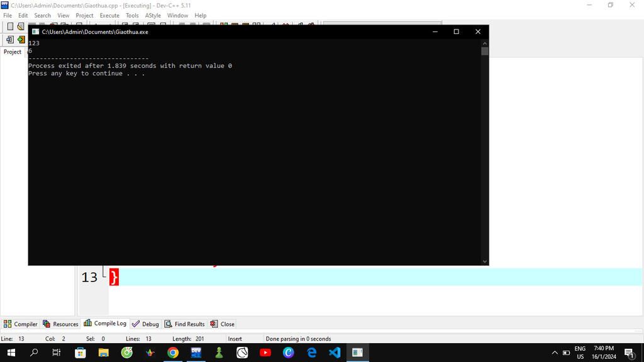The width and height of the screenshot is (644, 362).
Task: Open Microsoft Edge from taskbar
Action: click(312, 353)
